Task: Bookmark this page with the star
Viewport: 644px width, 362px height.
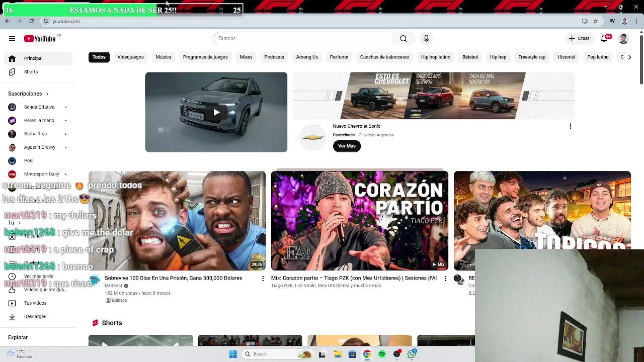Action: click(x=596, y=21)
